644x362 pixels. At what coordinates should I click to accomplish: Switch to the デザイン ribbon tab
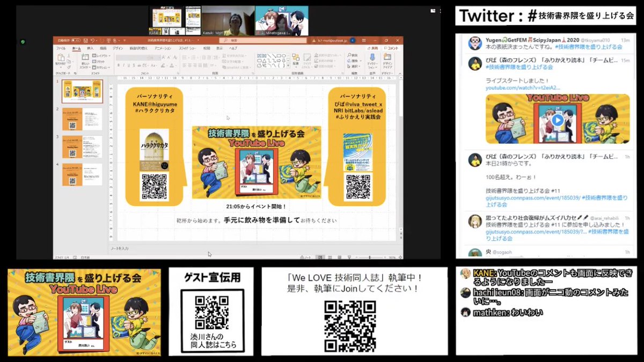118,48
